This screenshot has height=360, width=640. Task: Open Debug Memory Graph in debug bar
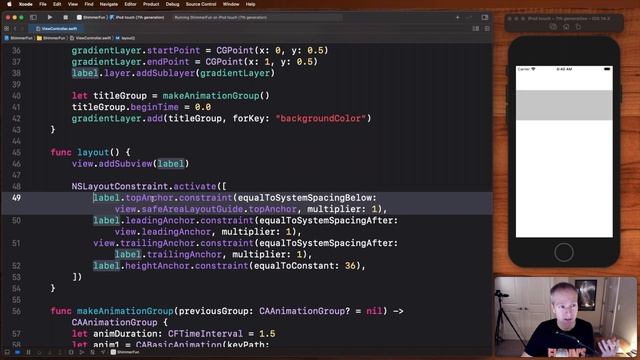click(82, 352)
